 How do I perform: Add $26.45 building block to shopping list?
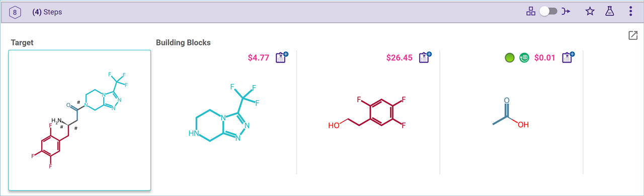click(x=425, y=57)
